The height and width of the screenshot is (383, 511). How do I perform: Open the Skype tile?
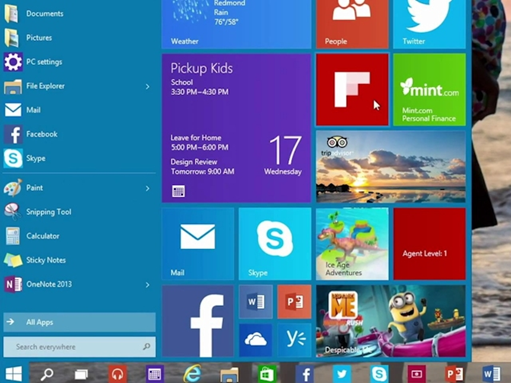pos(275,244)
